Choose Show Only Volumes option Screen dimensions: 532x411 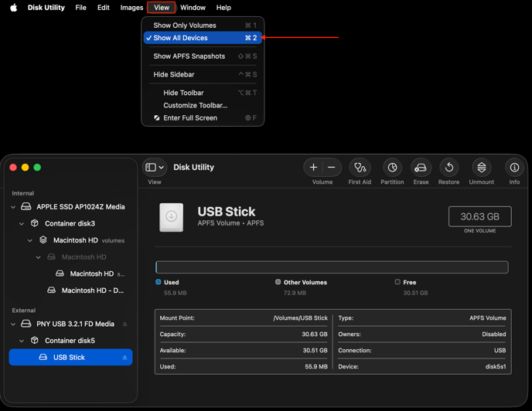(185, 25)
